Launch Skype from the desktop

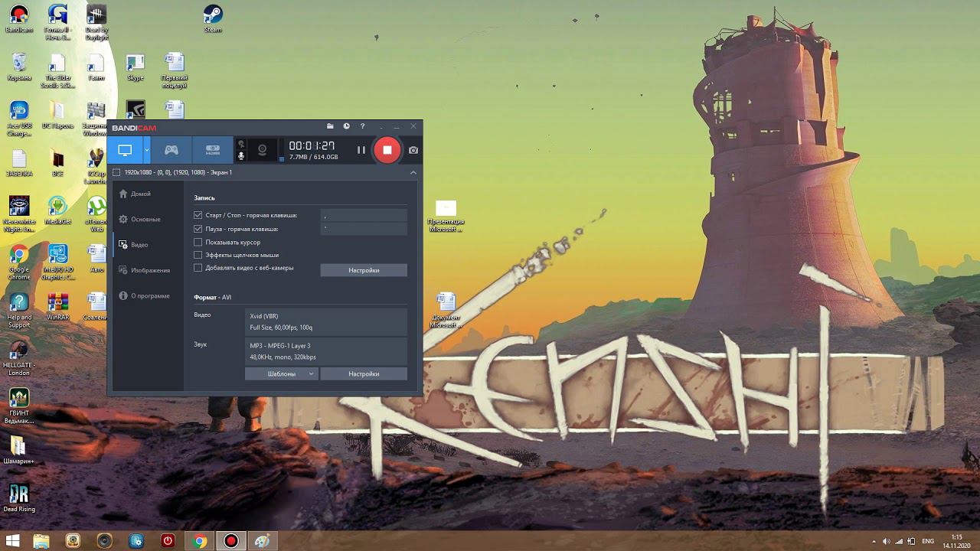coord(136,67)
